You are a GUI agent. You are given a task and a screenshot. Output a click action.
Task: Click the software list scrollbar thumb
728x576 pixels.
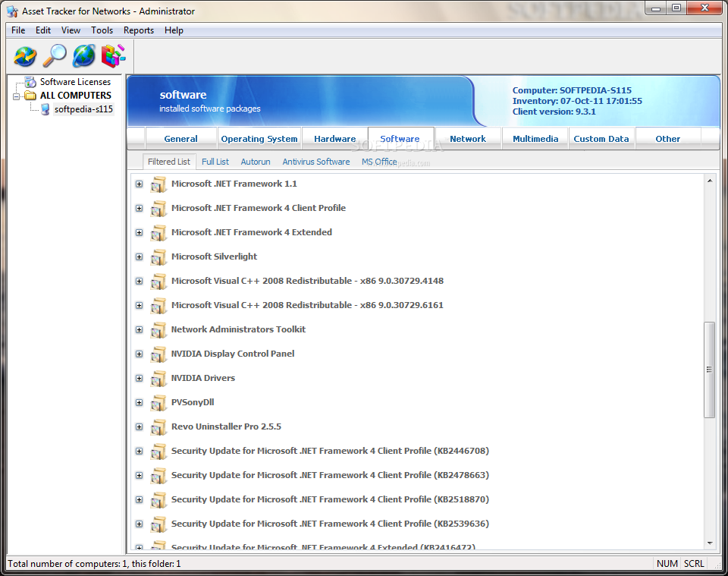pyautogui.click(x=709, y=370)
